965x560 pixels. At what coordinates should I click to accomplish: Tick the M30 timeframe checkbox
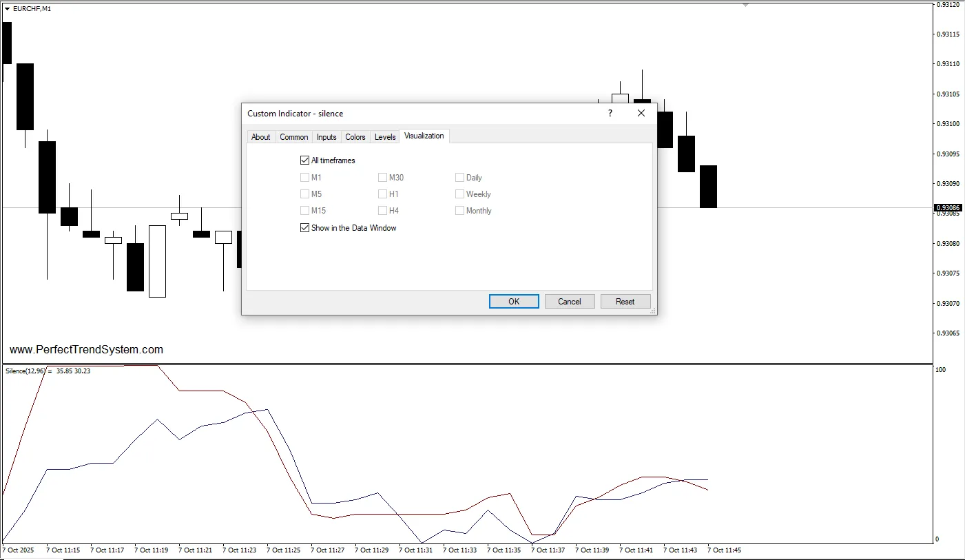[383, 178]
